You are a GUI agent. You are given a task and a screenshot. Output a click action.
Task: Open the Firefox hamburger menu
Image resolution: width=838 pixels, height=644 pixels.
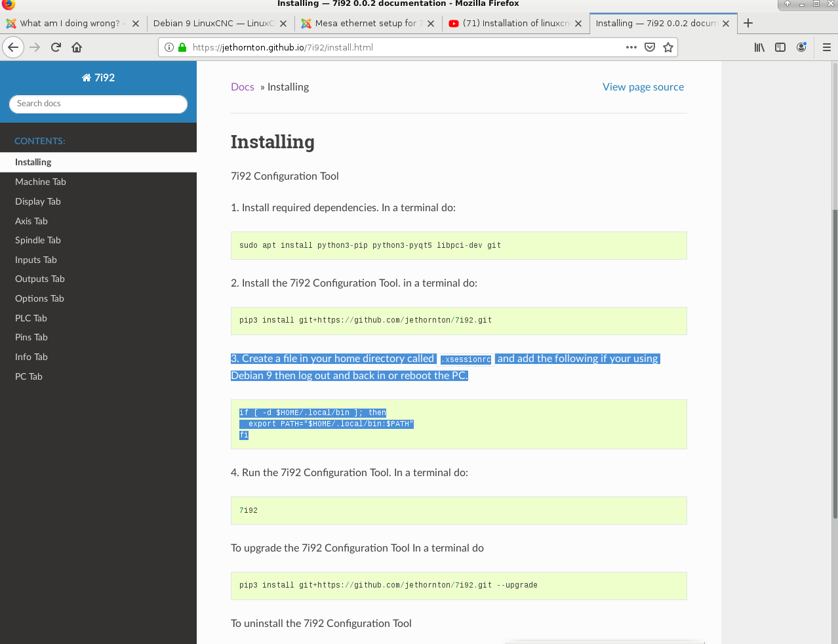point(826,47)
